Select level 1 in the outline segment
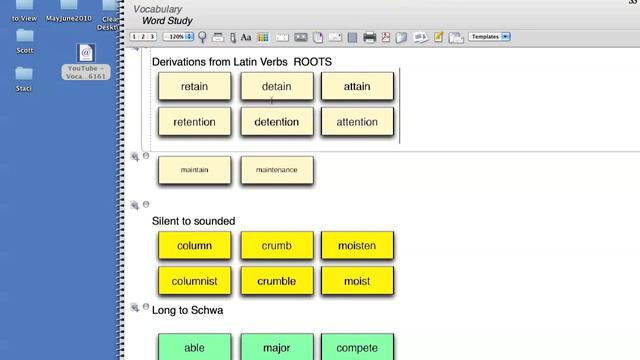Image resolution: width=640 pixels, height=360 pixels. pos(134,37)
